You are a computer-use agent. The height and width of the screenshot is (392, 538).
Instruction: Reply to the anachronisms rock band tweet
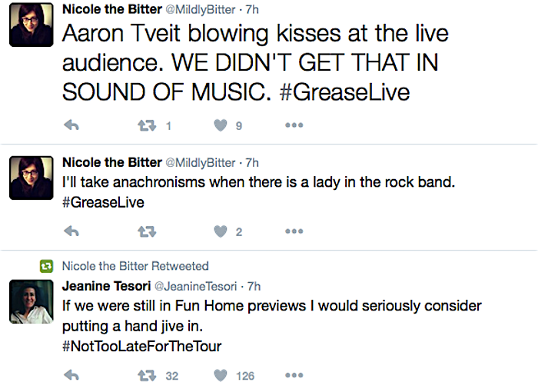click(71, 231)
